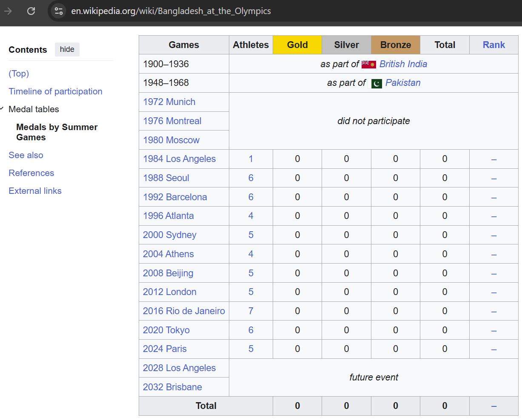Open the 1980 Moscow games link
The width and height of the screenshot is (522, 420).
tap(171, 140)
